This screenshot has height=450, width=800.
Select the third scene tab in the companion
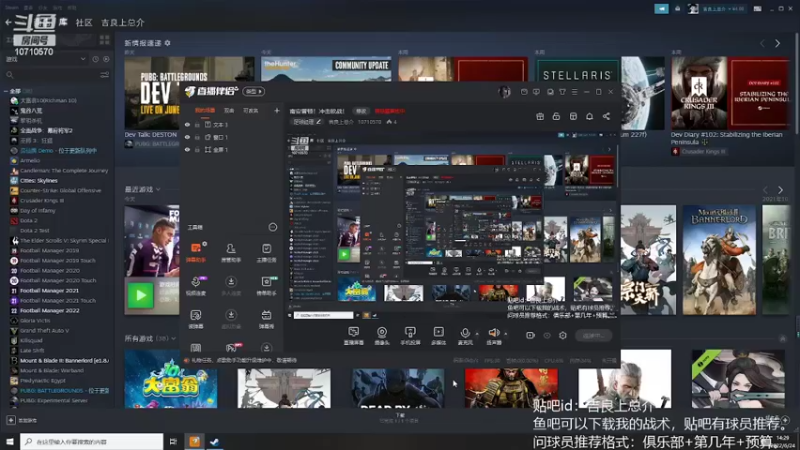coord(250,110)
